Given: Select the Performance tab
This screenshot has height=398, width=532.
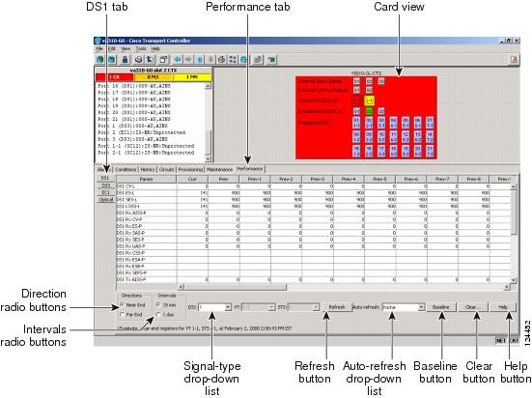Looking at the screenshot, I should pos(250,168).
